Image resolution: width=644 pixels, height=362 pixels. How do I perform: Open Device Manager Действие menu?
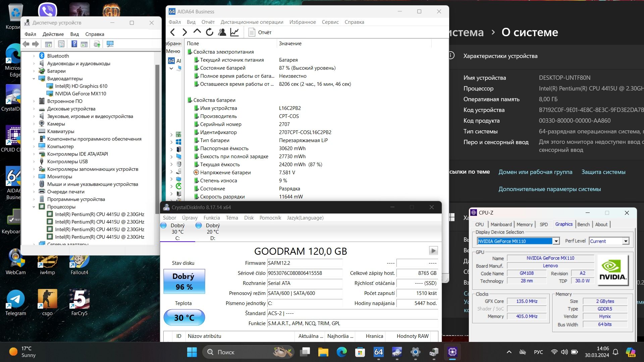pos(53,34)
